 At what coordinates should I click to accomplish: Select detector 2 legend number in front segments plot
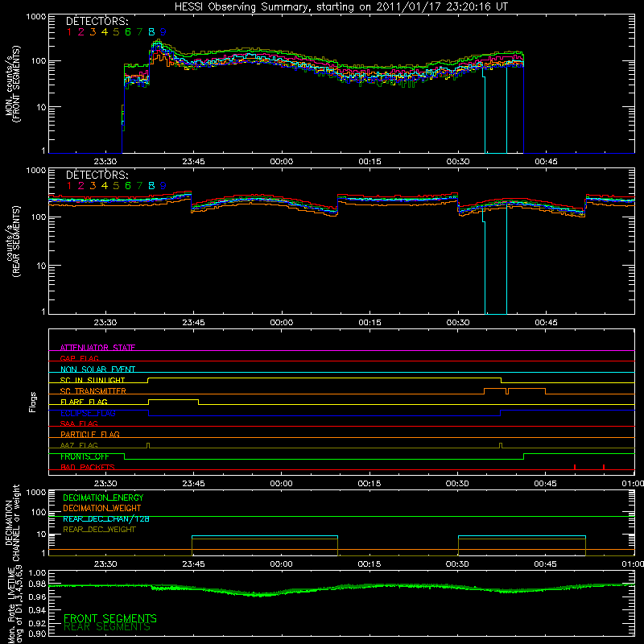pos(81,32)
